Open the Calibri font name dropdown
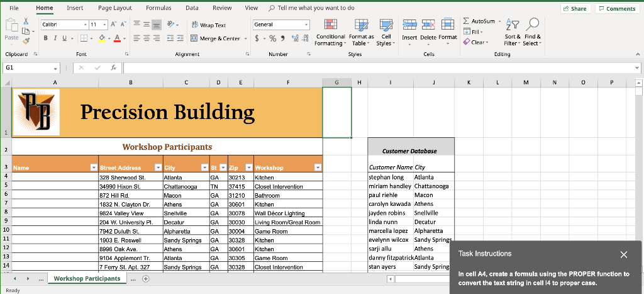The height and width of the screenshot is (294, 644). [85, 25]
